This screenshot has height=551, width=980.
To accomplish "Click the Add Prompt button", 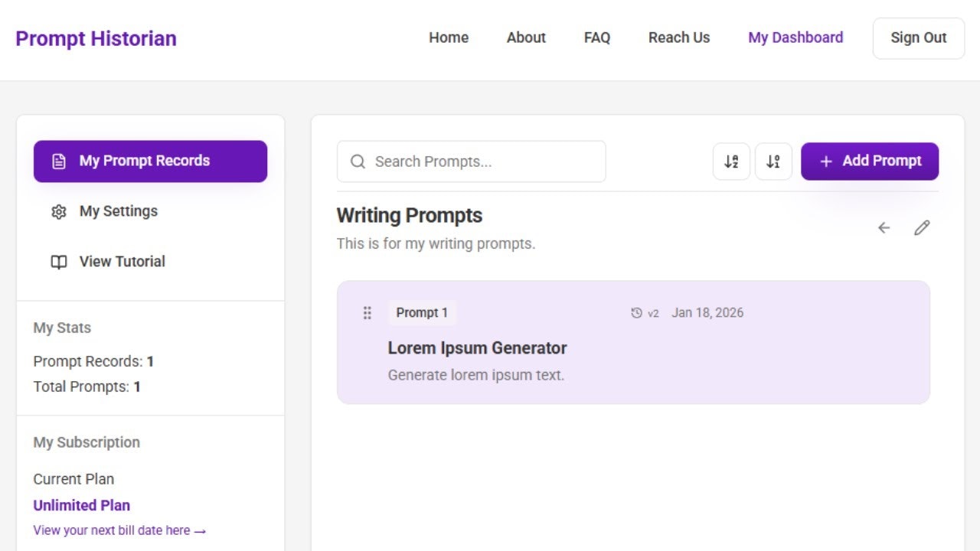I will (870, 161).
